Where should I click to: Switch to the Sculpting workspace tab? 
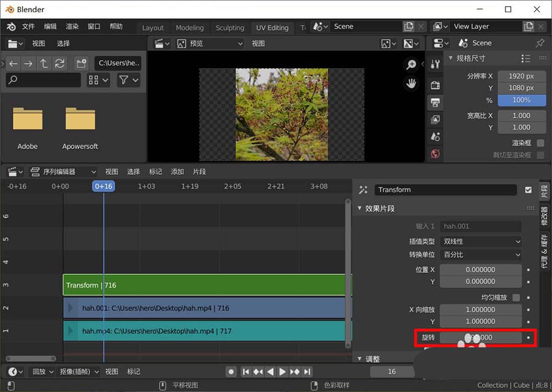(230, 28)
